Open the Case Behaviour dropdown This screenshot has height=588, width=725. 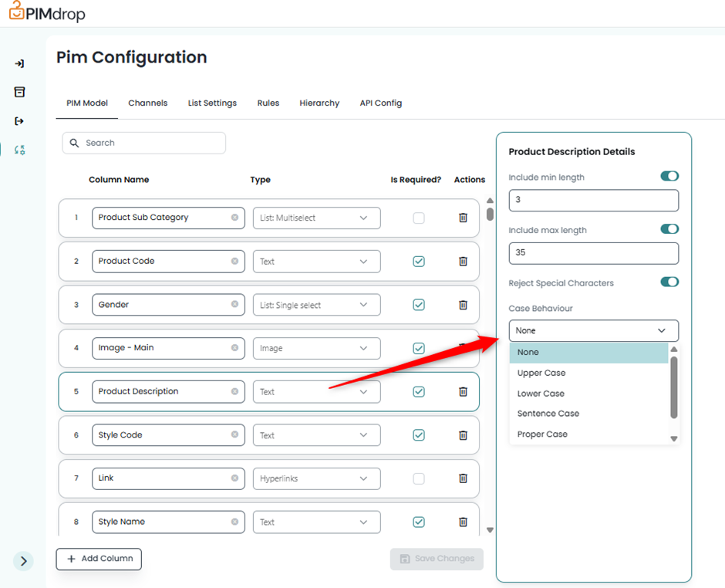click(593, 330)
